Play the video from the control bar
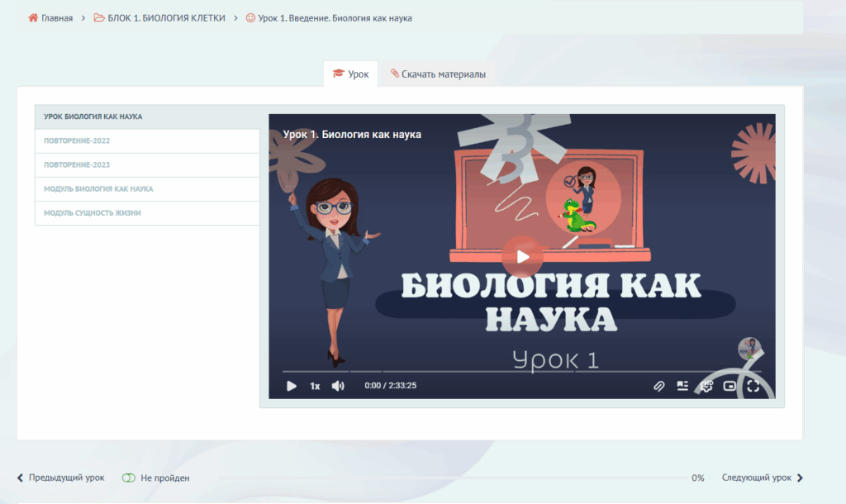Viewport: 846px width, 504px height. click(292, 386)
